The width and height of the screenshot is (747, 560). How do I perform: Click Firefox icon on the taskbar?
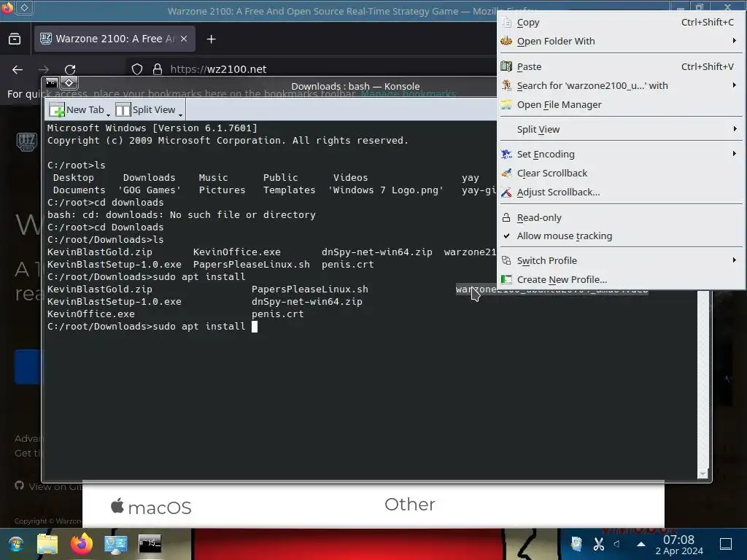[82, 544]
